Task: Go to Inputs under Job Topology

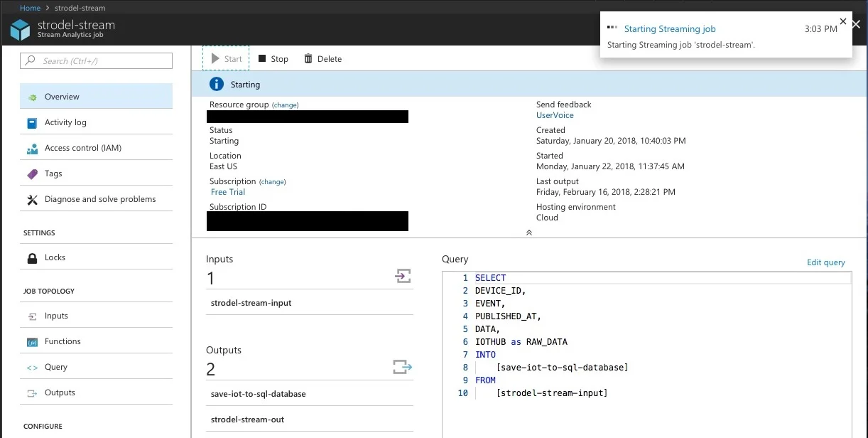Action: pos(96,316)
